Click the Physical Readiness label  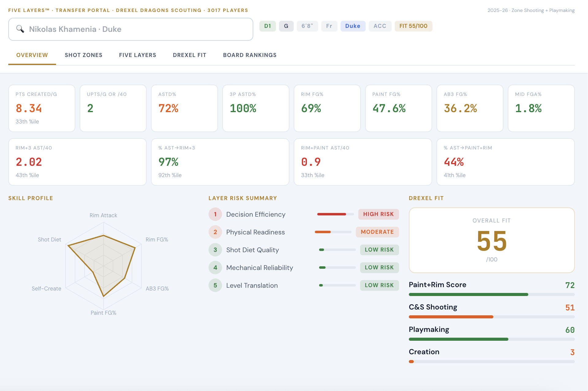255,232
